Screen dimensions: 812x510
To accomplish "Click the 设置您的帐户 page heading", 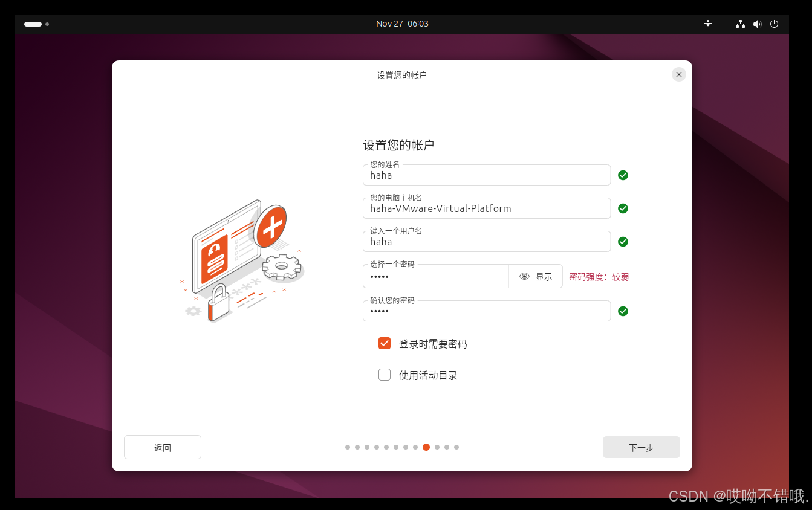I will point(398,145).
